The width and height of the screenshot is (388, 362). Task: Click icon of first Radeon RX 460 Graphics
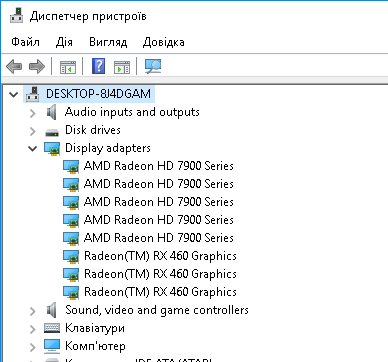[x=71, y=257]
